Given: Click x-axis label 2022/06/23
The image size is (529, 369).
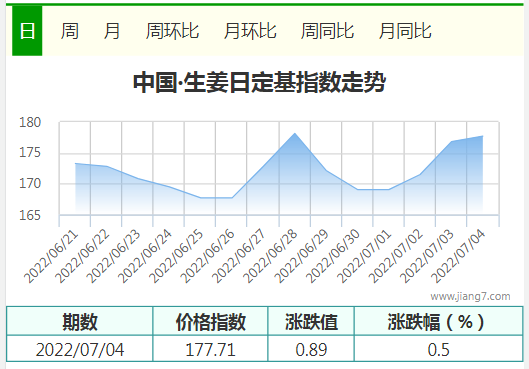Looking at the screenshot, I should coord(114,257).
